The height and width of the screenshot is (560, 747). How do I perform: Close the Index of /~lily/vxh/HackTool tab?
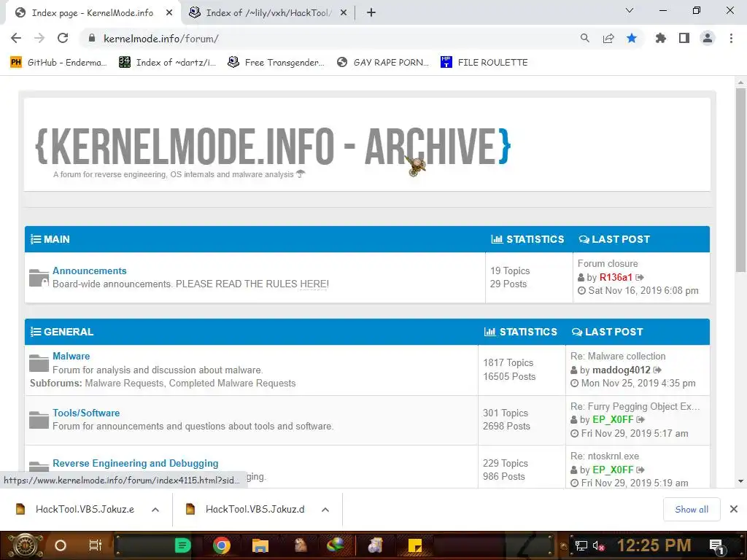[344, 13]
